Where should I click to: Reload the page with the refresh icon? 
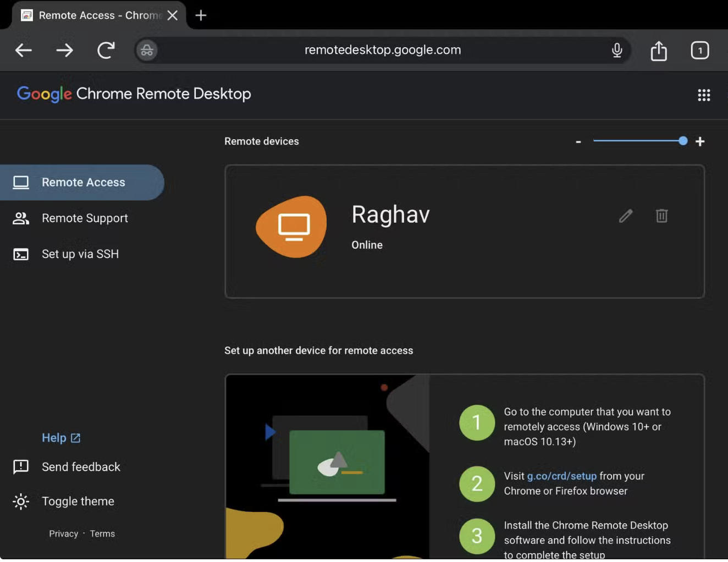click(x=106, y=51)
